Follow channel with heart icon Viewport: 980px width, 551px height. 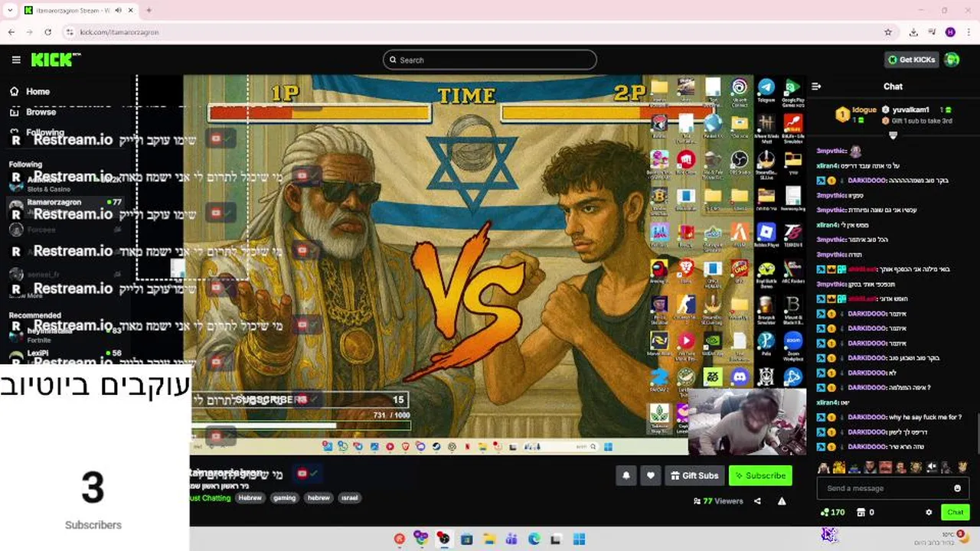650,475
